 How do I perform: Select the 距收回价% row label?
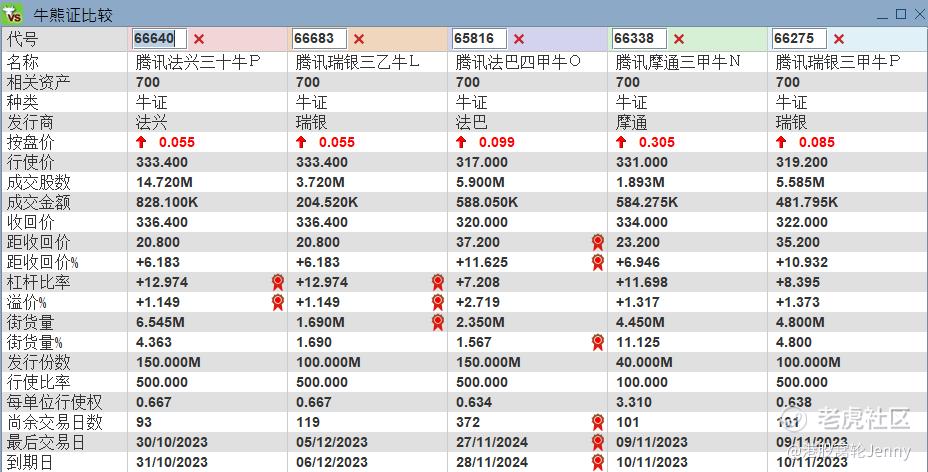point(42,262)
